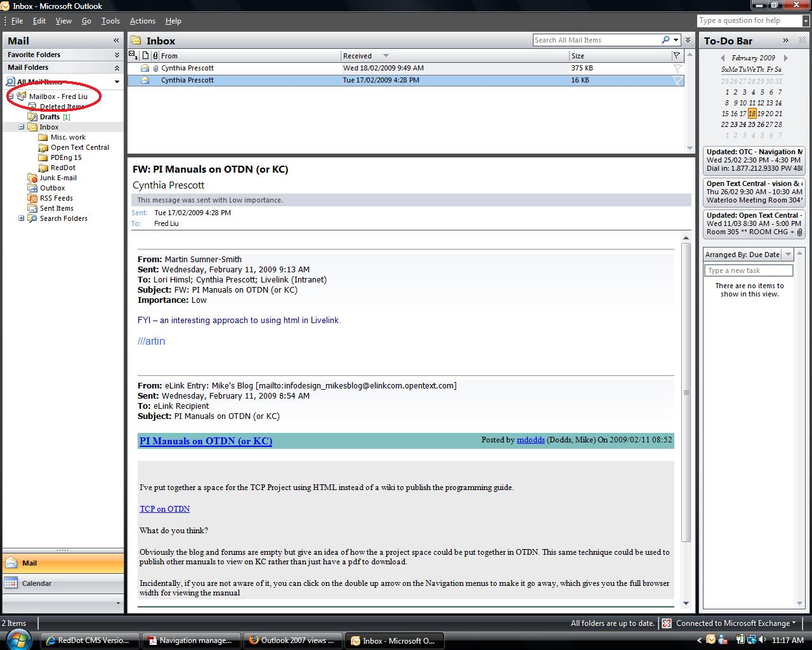Open the Go menu

click(x=86, y=21)
